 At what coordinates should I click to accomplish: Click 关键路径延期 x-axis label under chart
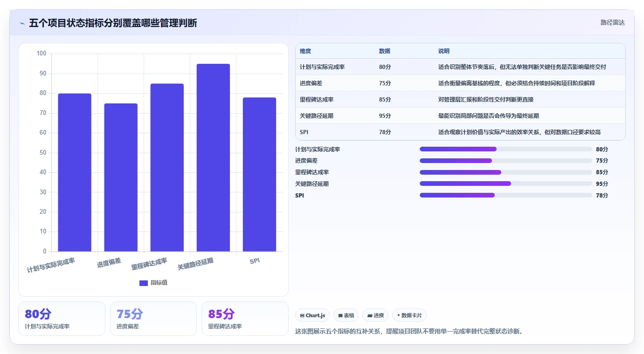(195, 264)
